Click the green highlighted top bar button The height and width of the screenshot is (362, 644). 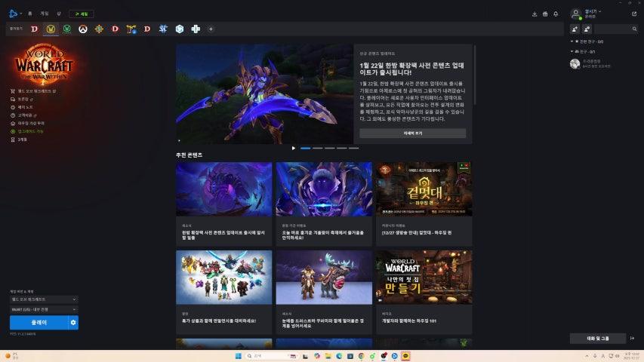coord(82,14)
